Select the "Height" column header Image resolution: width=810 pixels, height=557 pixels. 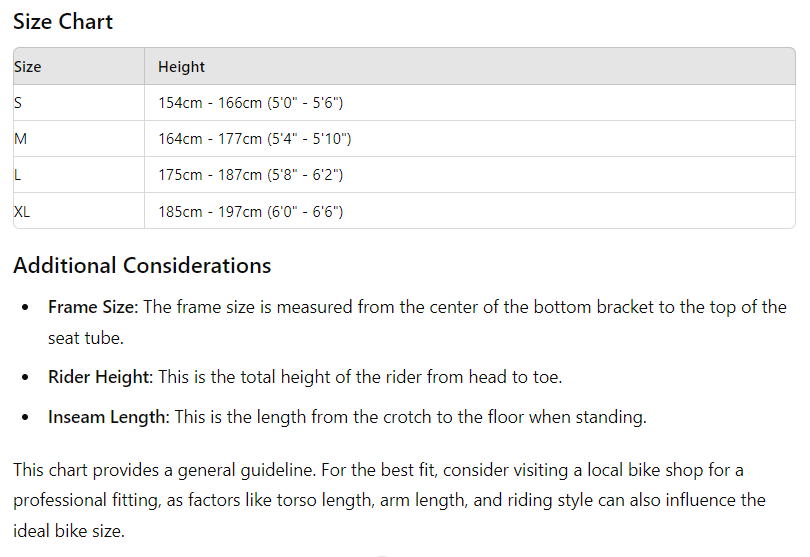click(x=181, y=67)
